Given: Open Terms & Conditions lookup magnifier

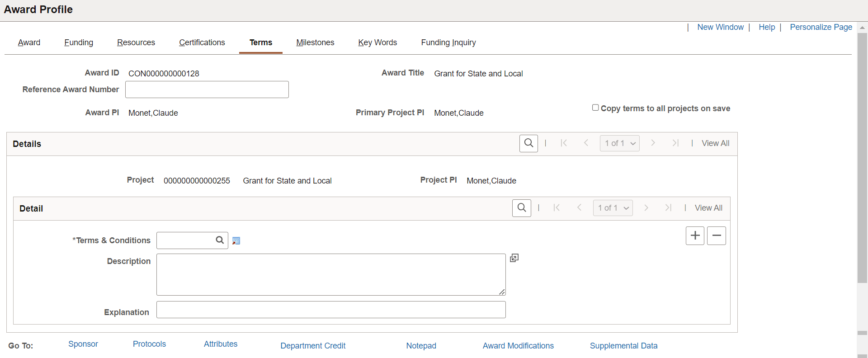Looking at the screenshot, I should tap(220, 240).
